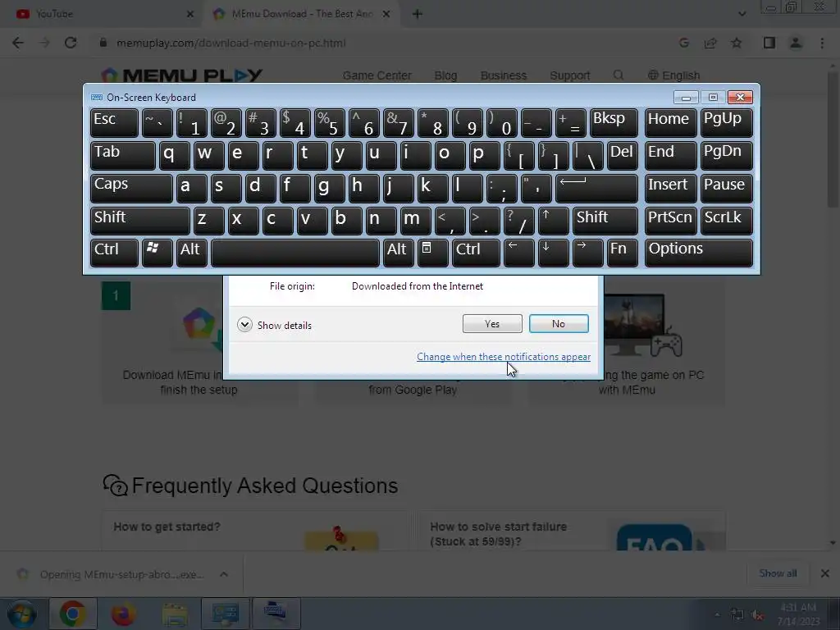Open Change when these notifications appear link

point(504,357)
